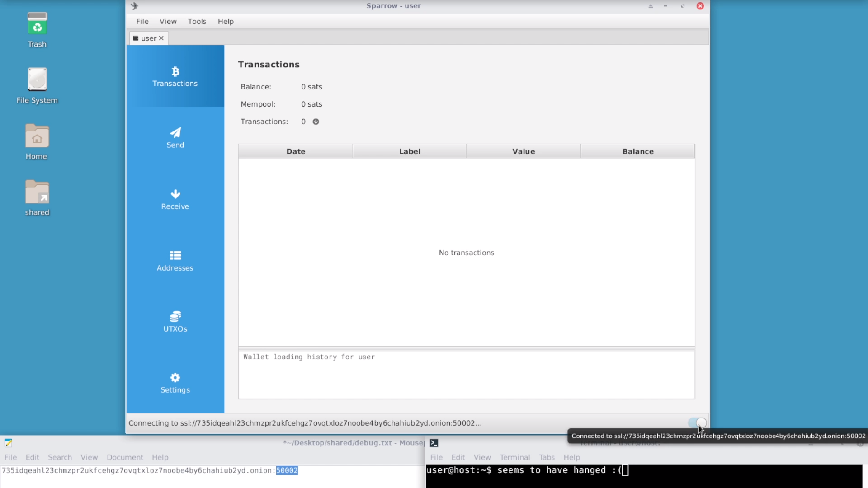
Task: Open the UTXOs panel
Action: [x=175, y=322]
